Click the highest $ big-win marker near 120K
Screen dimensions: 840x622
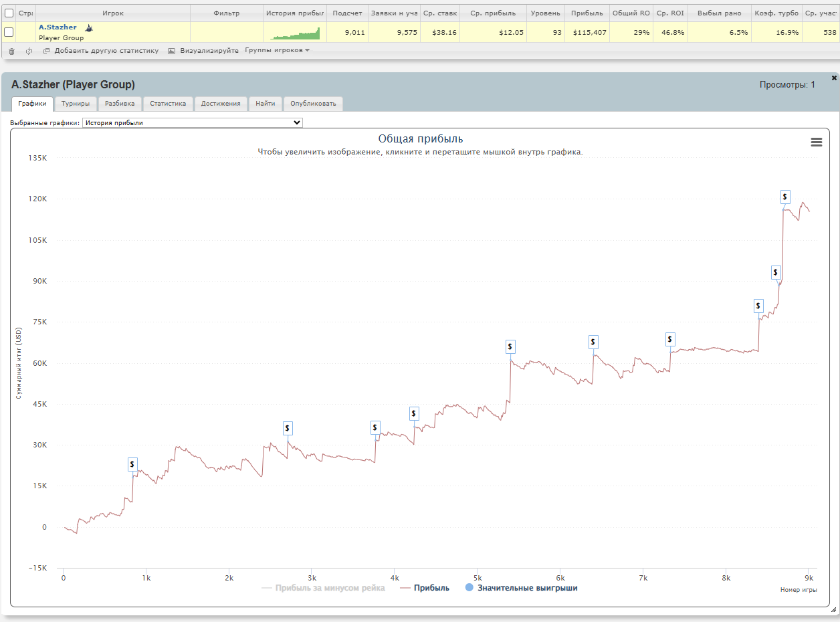785,197
